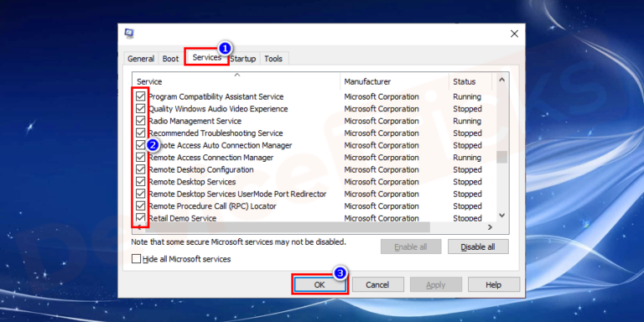Click the vertical scrollbar thumb
The image size is (644, 322).
[501, 157]
